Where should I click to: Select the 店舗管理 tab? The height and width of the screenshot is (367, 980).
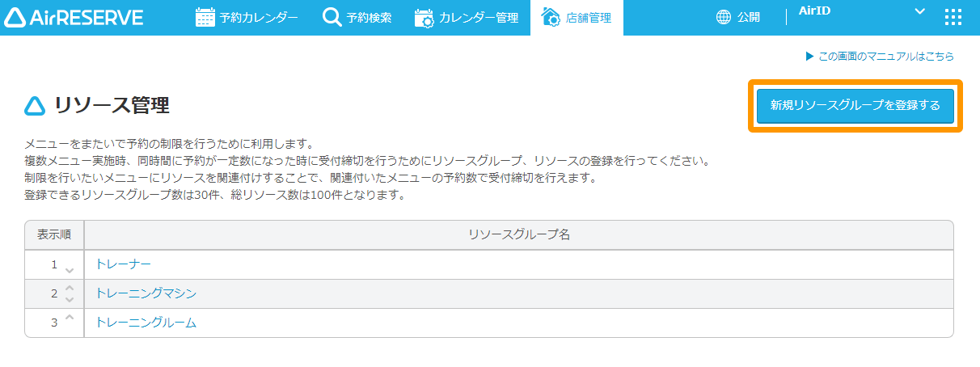pyautogui.click(x=577, y=17)
